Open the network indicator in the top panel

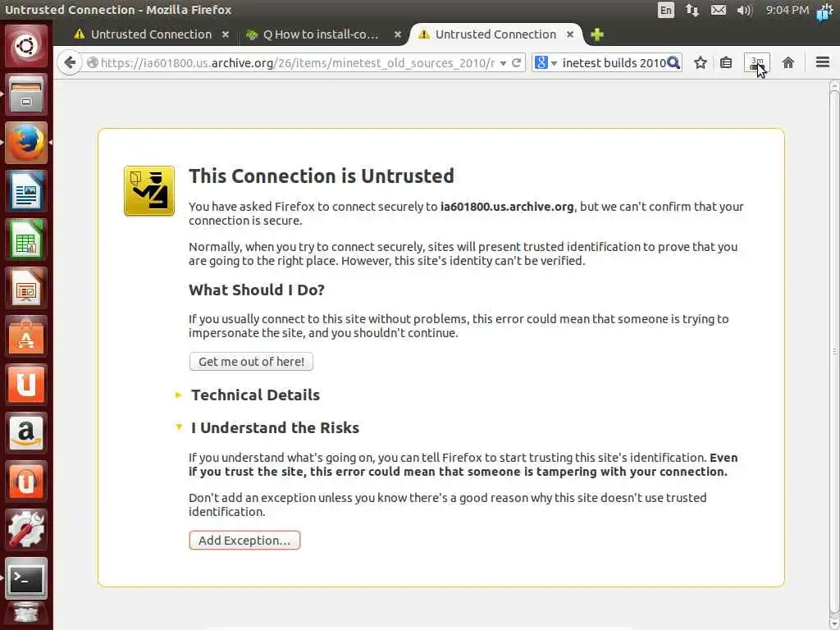click(x=692, y=10)
